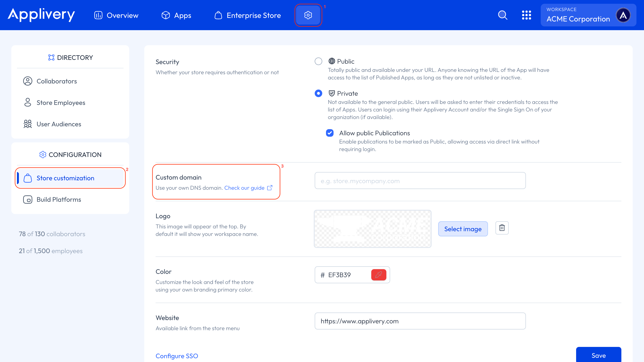The height and width of the screenshot is (362, 644).
Task: Click the search magnifier icon
Action: point(503,15)
